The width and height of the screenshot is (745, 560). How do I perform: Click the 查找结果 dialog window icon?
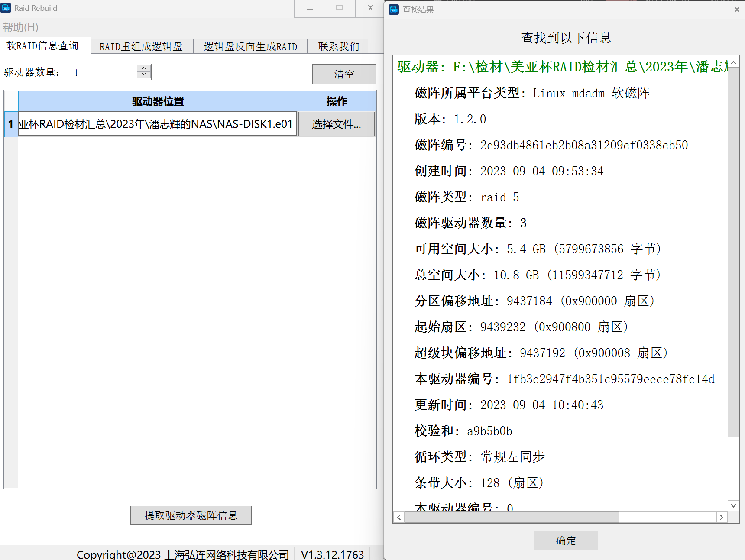[394, 10]
